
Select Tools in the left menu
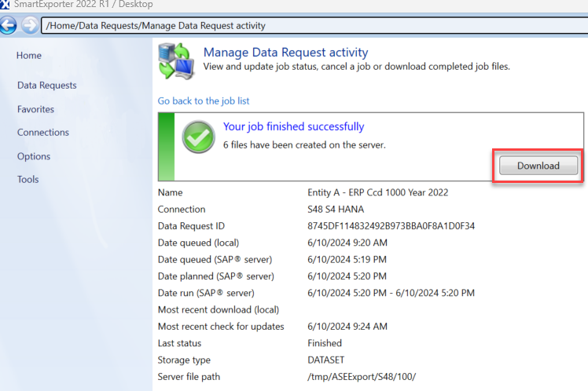tap(28, 180)
